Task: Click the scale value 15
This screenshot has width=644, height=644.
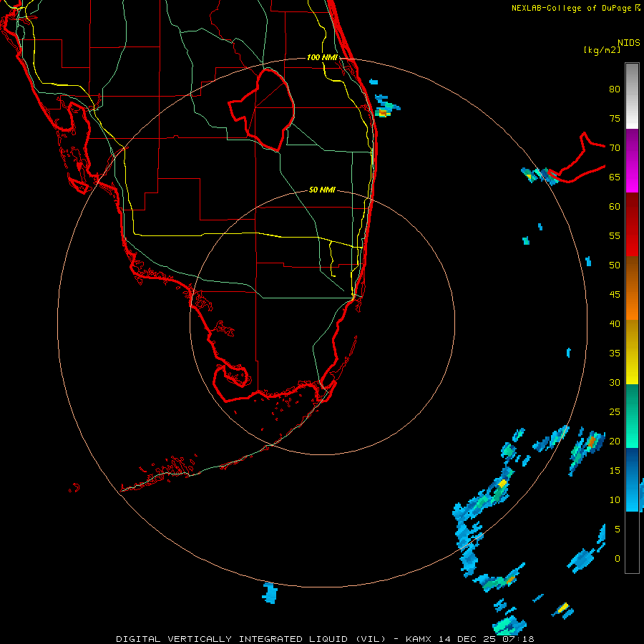Action: 615,470
